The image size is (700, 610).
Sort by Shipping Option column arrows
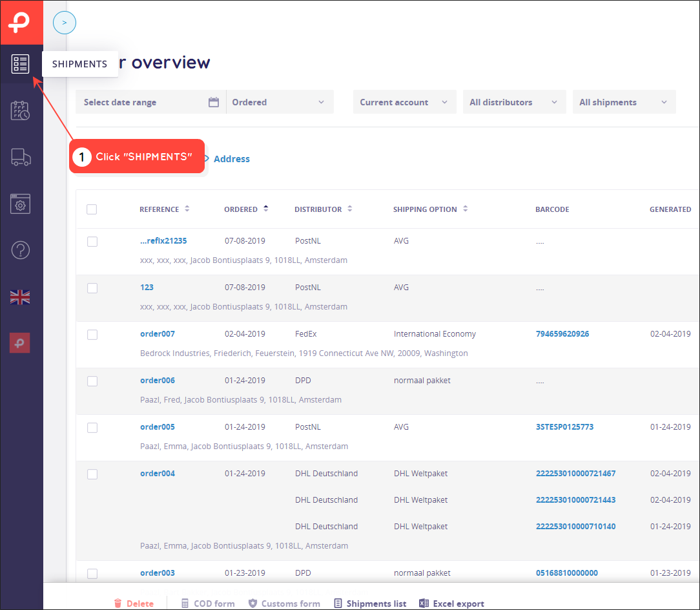point(465,209)
